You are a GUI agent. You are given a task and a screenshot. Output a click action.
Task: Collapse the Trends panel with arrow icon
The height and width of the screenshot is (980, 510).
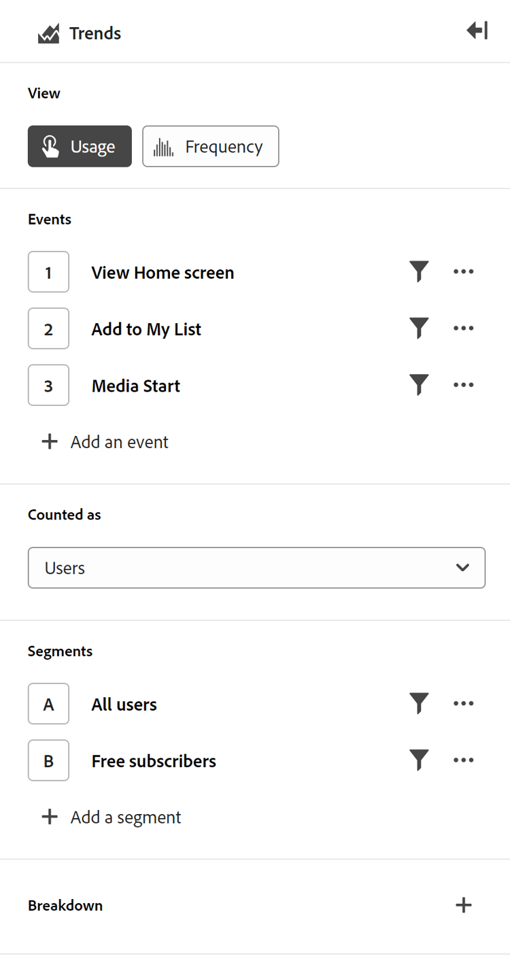tap(477, 31)
